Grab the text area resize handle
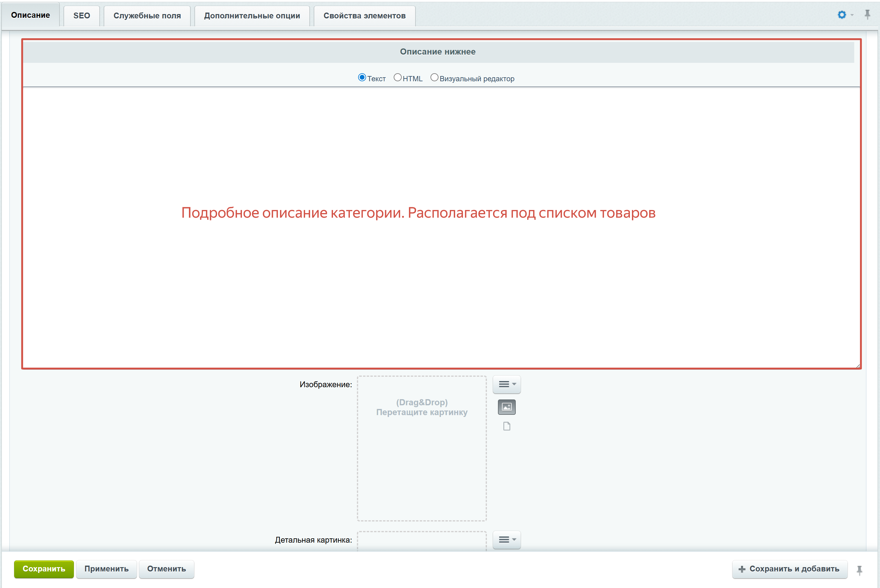Image resolution: width=880 pixels, height=588 pixels. point(858,366)
